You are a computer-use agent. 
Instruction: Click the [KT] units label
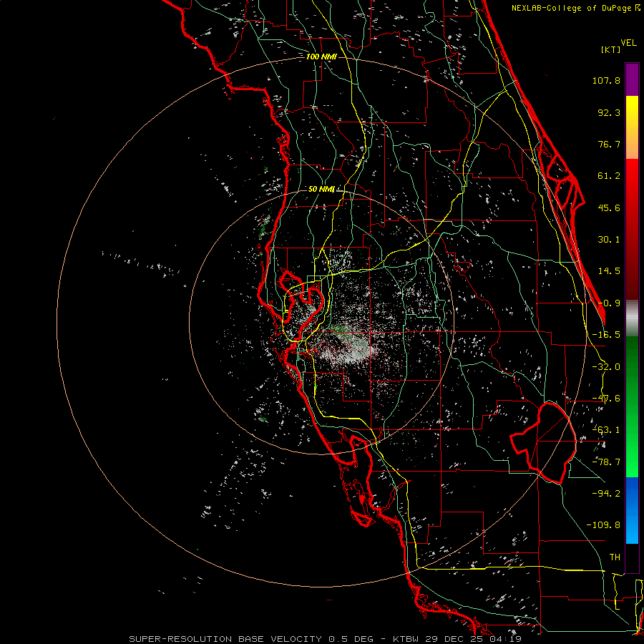pyautogui.click(x=611, y=49)
